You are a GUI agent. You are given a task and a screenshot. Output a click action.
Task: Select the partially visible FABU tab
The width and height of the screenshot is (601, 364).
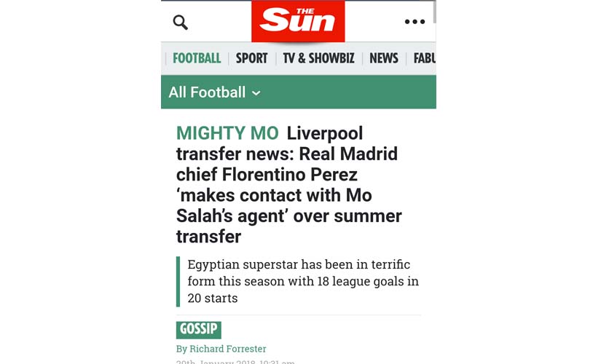tap(424, 58)
